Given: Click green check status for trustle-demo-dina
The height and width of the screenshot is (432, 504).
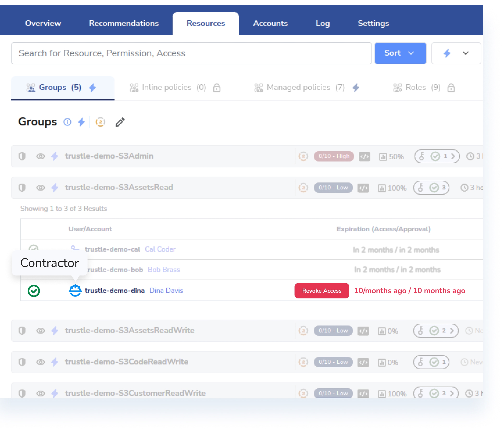Looking at the screenshot, I should click(x=34, y=291).
